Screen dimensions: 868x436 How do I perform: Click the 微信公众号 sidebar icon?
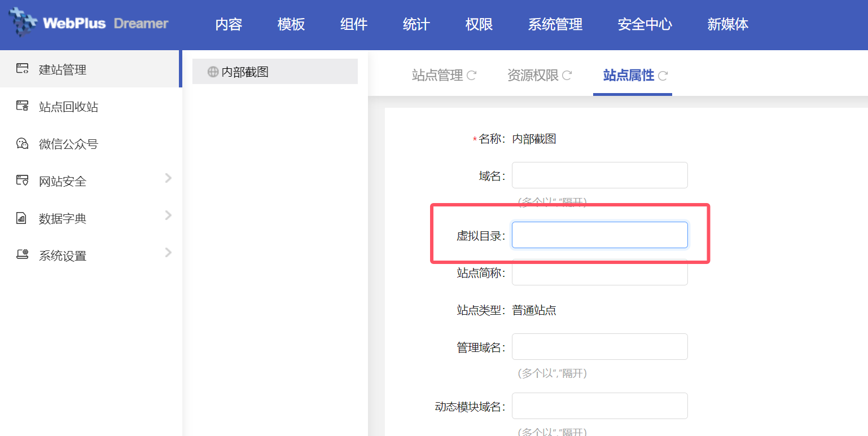[x=22, y=144]
